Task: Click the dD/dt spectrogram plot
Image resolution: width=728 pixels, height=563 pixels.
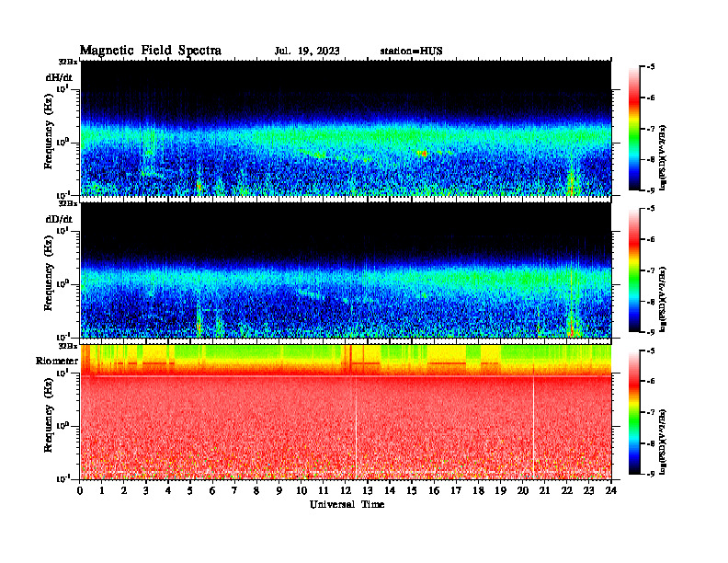Action: (x=346, y=270)
